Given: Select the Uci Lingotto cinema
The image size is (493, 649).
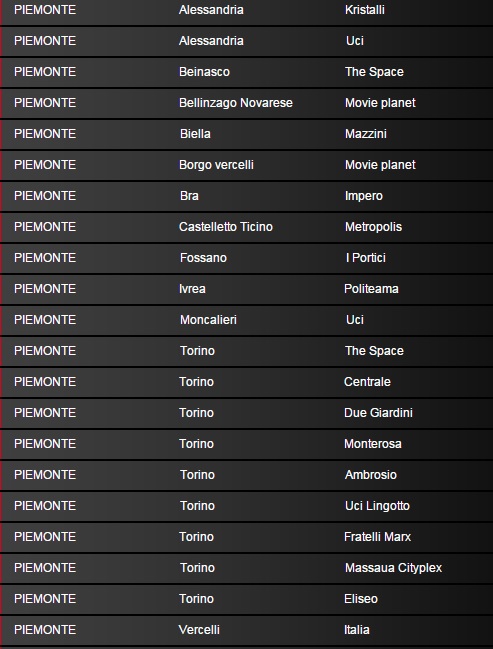Looking at the screenshot, I should coord(377,506).
